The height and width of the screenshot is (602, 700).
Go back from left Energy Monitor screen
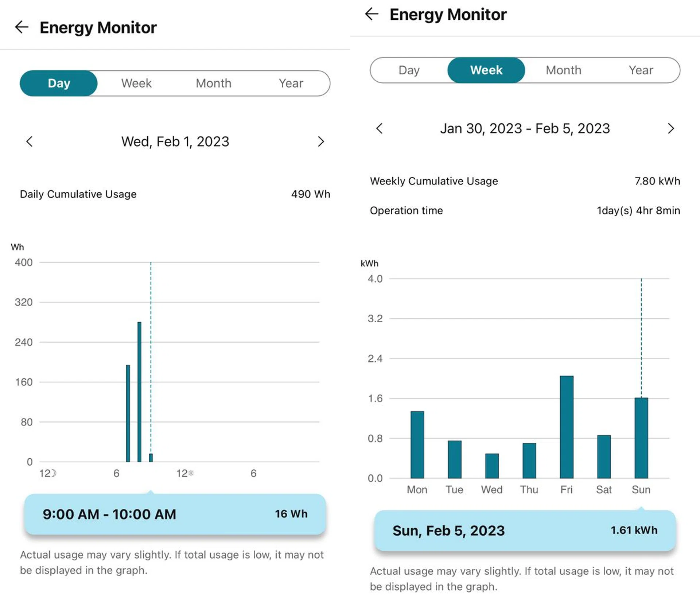[22, 27]
